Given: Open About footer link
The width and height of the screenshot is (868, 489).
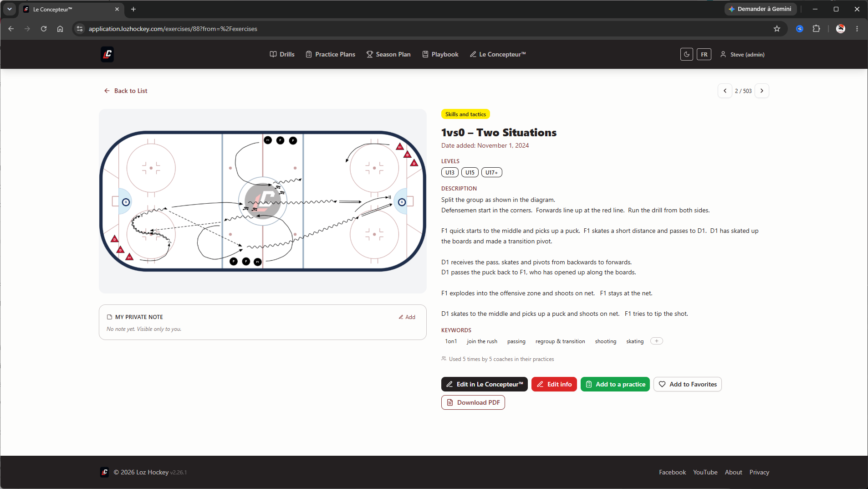Looking at the screenshot, I should [733, 473].
